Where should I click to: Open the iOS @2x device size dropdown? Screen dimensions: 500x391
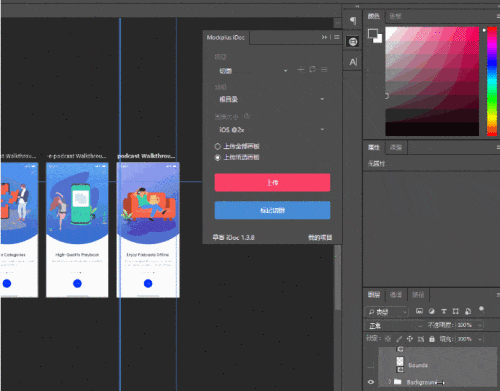[272, 129]
